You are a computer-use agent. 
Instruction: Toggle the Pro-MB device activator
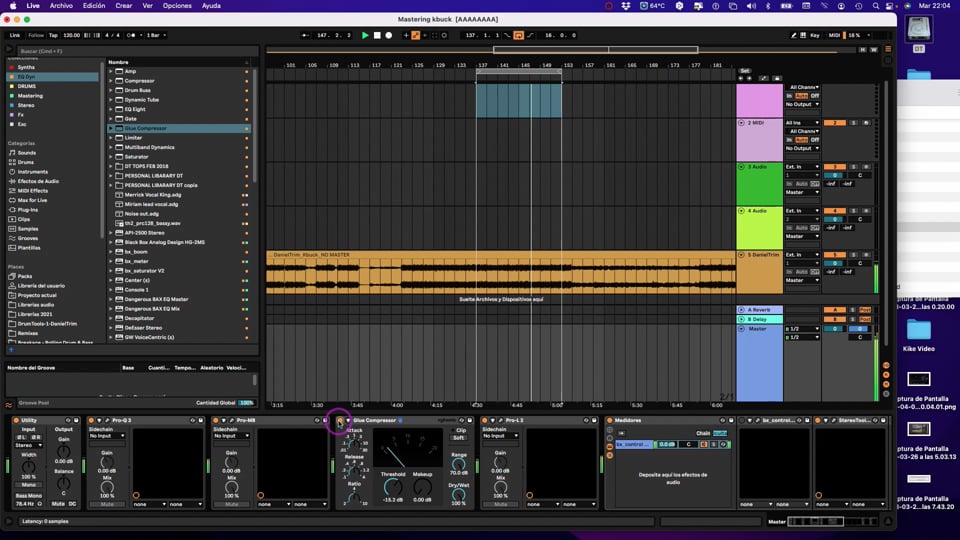[x=216, y=421]
